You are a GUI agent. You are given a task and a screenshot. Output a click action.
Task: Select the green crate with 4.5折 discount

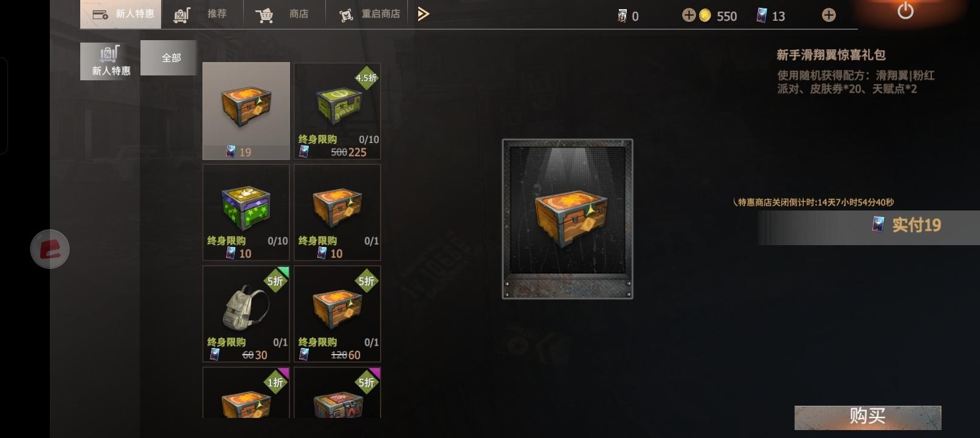tap(337, 111)
